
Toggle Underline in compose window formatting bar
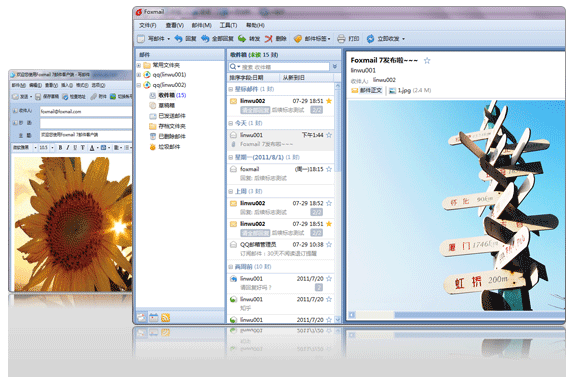pos(75,147)
